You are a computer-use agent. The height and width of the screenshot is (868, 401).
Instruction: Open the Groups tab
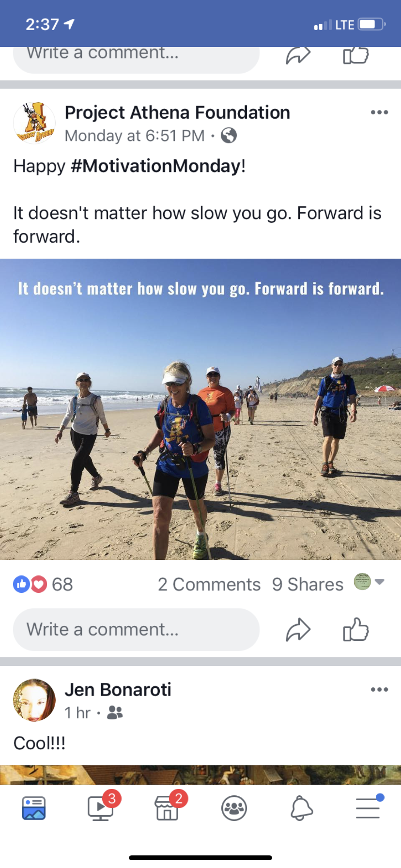pyautogui.click(x=234, y=808)
